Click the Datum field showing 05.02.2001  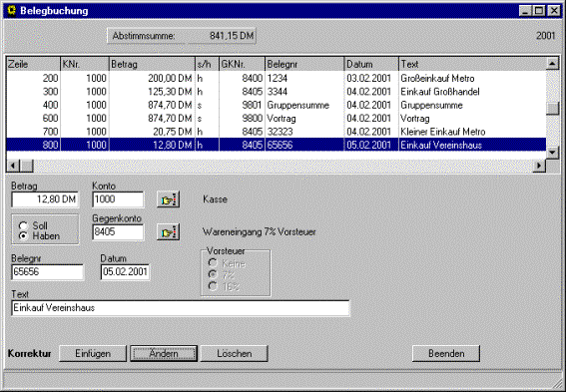125,272
